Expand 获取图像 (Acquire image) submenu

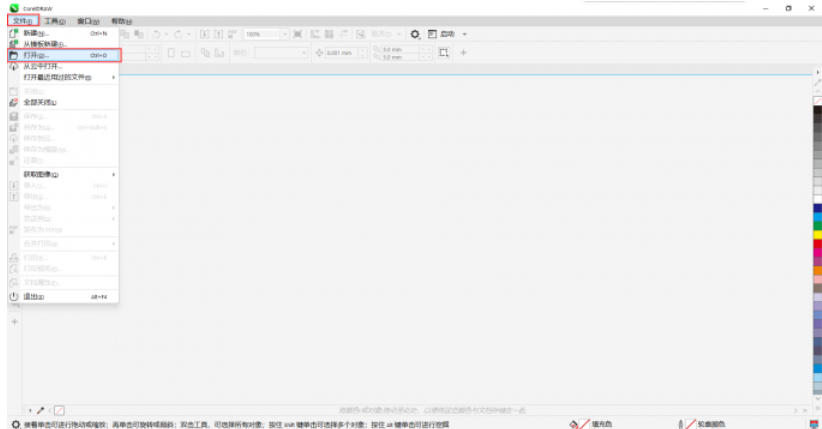tap(63, 174)
